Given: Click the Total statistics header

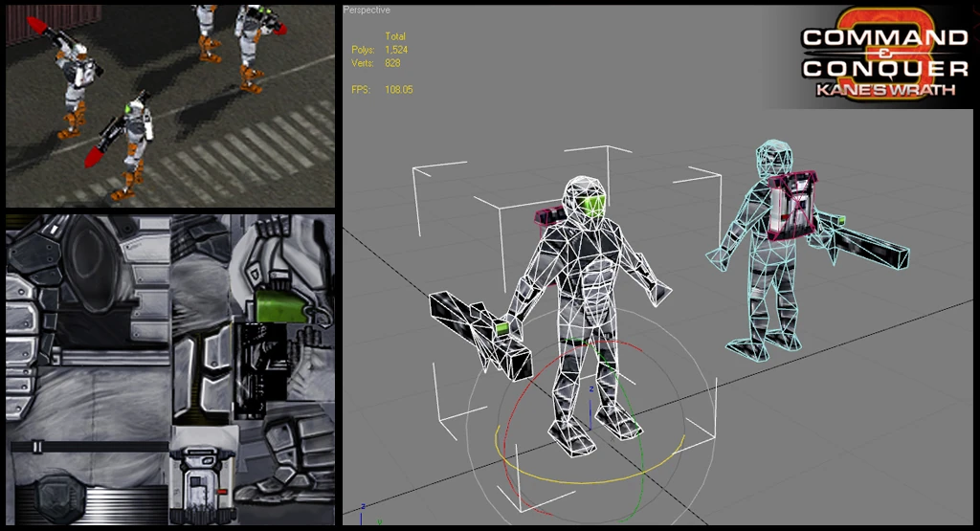Looking at the screenshot, I should pos(395,36).
